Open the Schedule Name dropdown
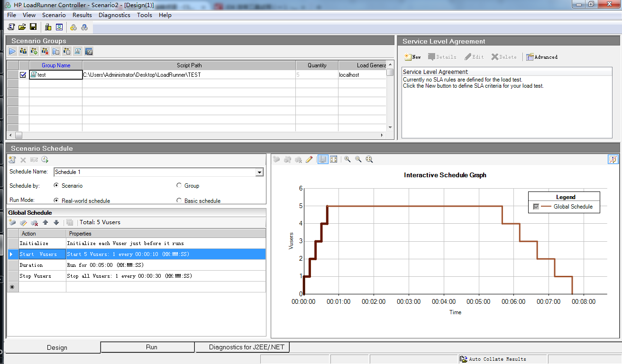622x364 pixels. [259, 173]
